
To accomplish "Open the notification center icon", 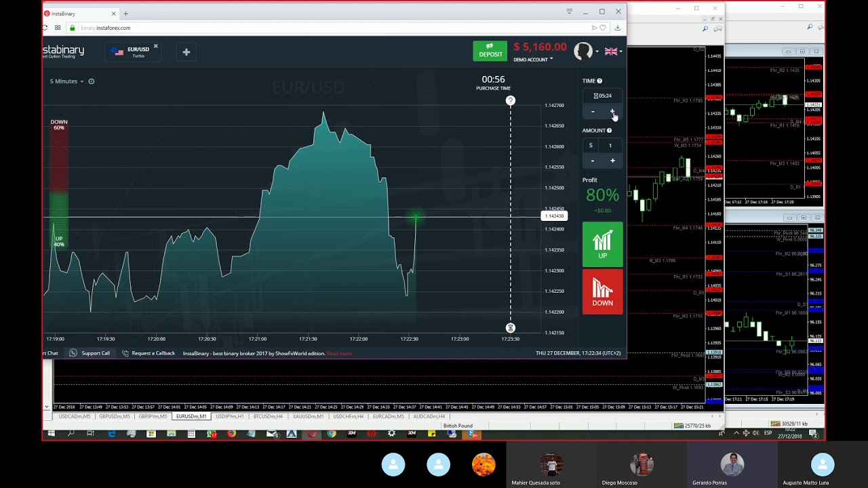I will (x=813, y=434).
